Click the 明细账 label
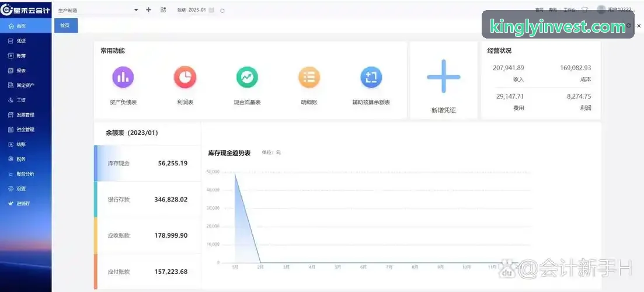This screenshot has width=644, height=292. point(309,102)
